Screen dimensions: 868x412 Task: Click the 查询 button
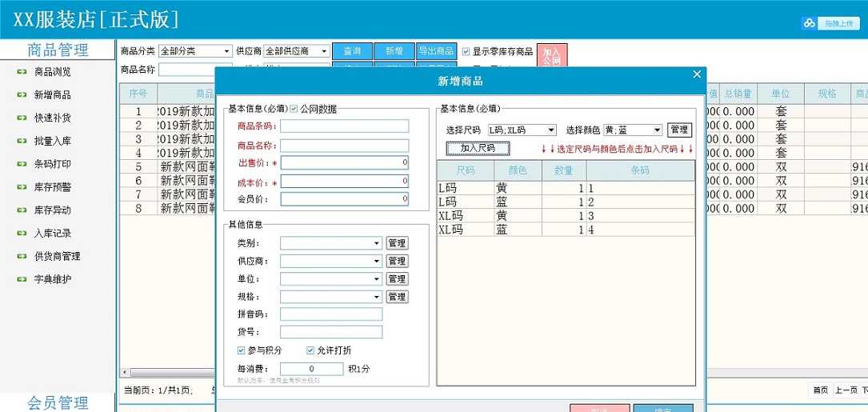352,51
